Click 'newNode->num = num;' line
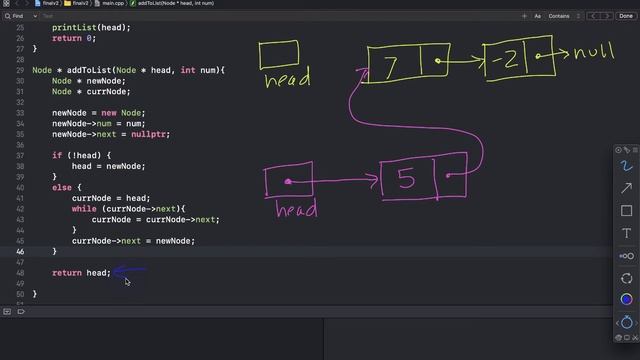Screen dimensions: 640x360 (x=98, y=124)
